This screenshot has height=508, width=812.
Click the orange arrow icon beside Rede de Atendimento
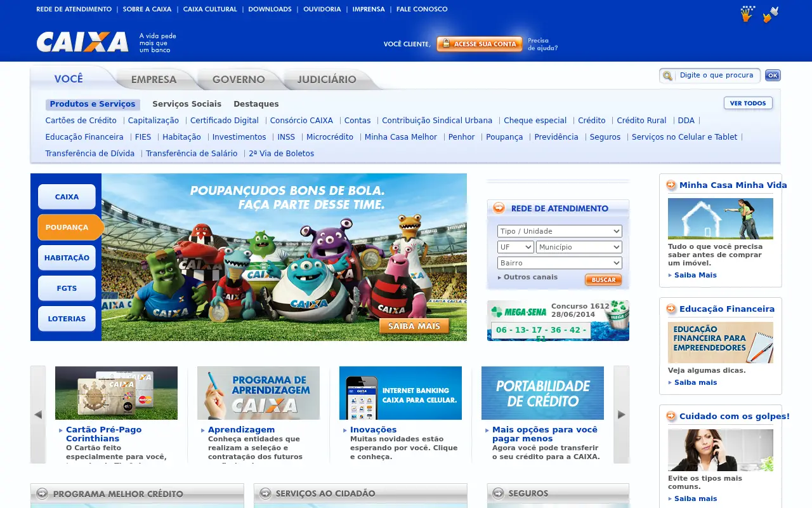tap(499, 208)
